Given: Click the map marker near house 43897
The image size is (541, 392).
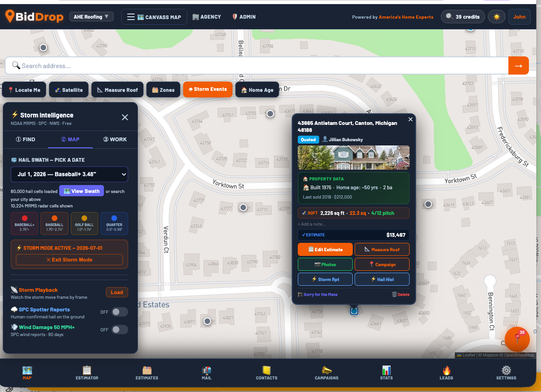Looking at the screenshot, I should pos(207,321).
